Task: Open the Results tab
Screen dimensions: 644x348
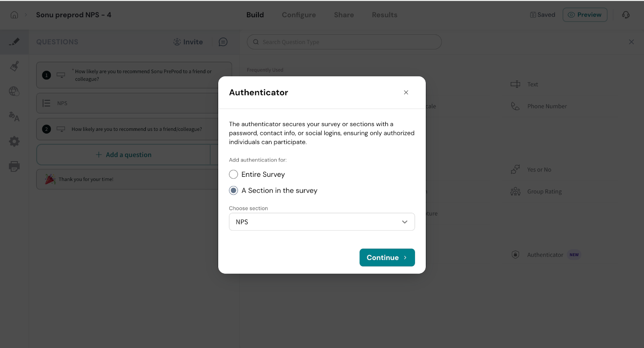Action: click(384, 15)
